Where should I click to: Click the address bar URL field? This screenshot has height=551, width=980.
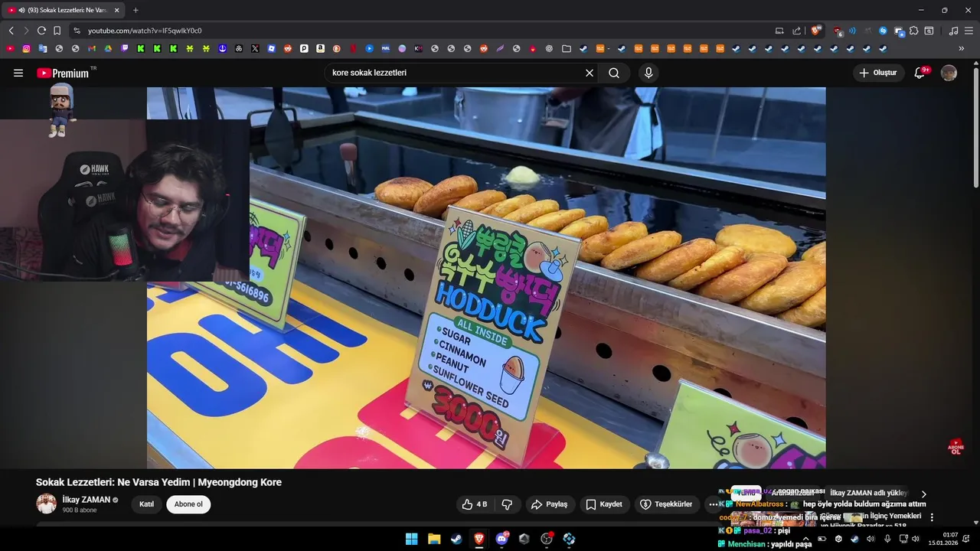coord(421,31)
